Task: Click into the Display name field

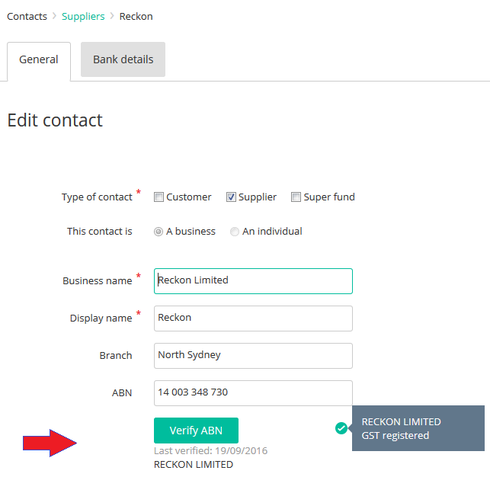Action: 253,318
